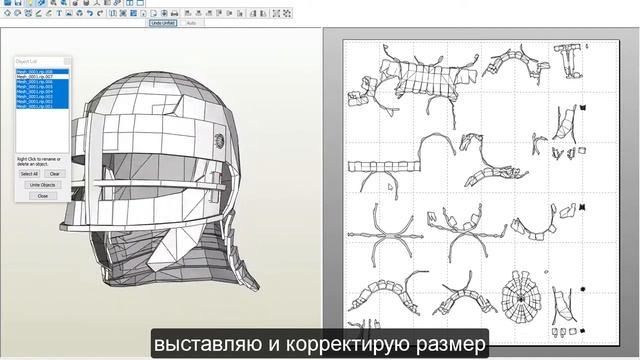Click Close button in Object List dialog
The width and height of the screenshot is (640, 360).
pyautogui.click(x=42, y=196)
